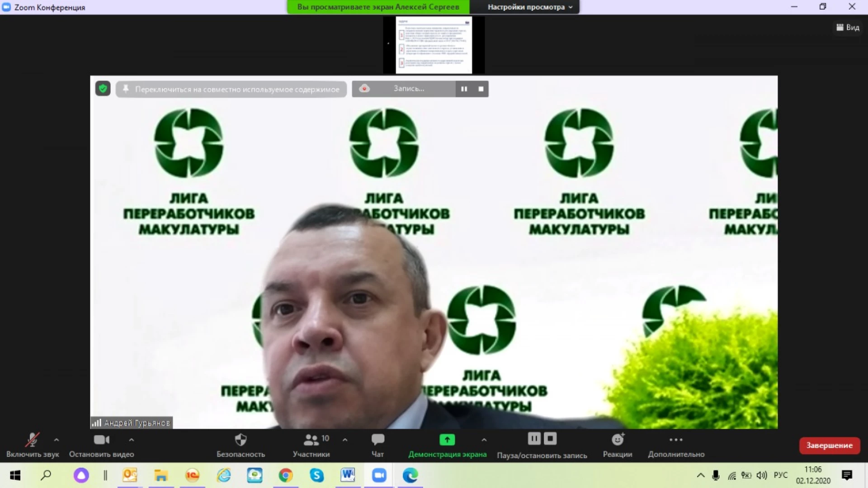The width and height of the screenshot is (868, 488).
Task: Stop recording in top Запись indicator
Action: (481, 89)
